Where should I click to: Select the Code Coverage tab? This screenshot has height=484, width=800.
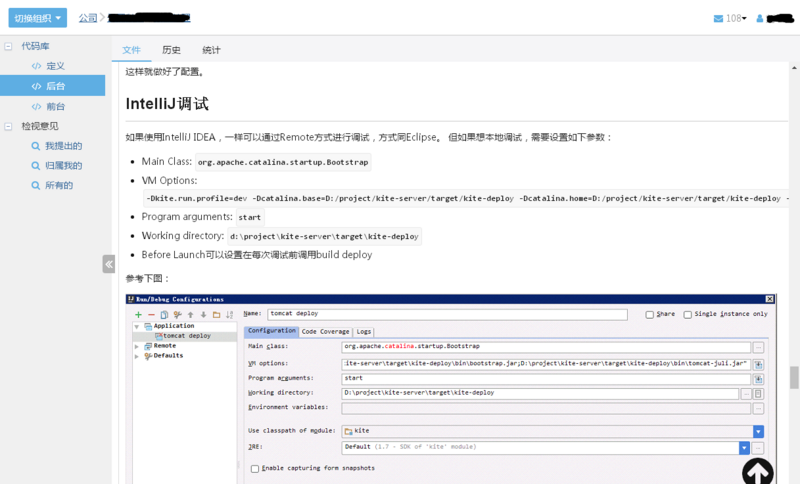(x=326, y=332)
